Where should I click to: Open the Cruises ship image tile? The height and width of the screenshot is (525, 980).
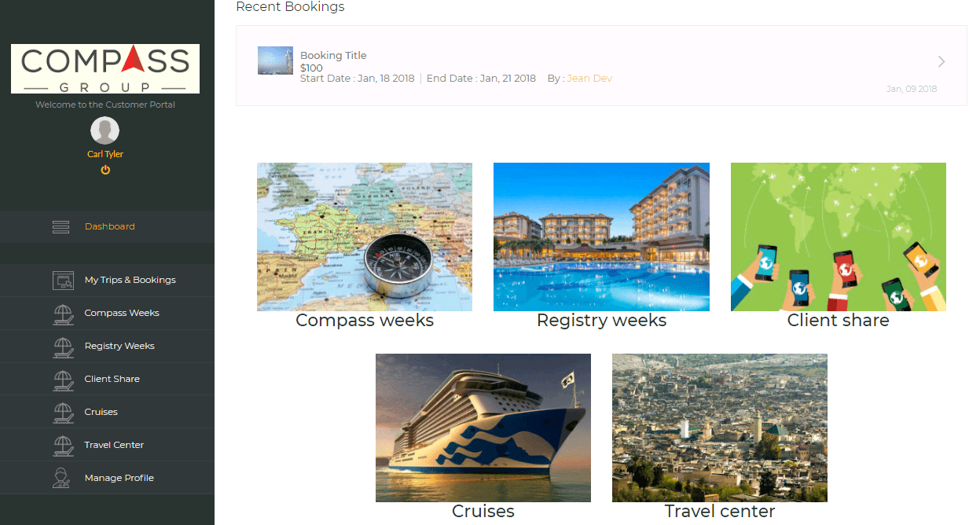483,428
